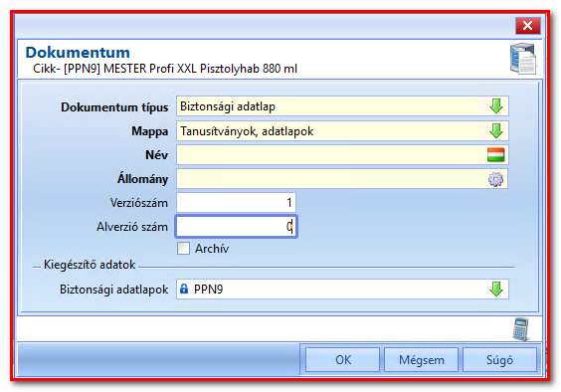Cancel with the Mégsem button

point(422,360)
